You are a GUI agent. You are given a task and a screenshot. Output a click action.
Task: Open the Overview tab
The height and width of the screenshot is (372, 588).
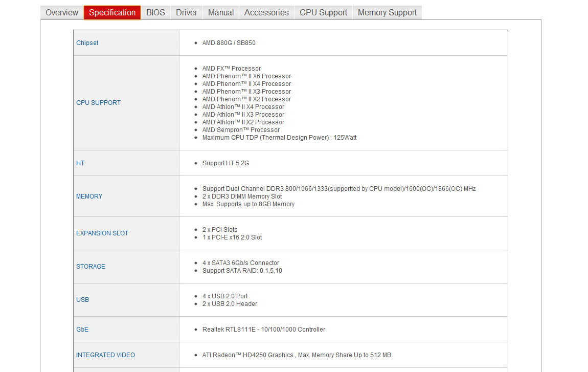pyautogui.click(x=62, y=12)
